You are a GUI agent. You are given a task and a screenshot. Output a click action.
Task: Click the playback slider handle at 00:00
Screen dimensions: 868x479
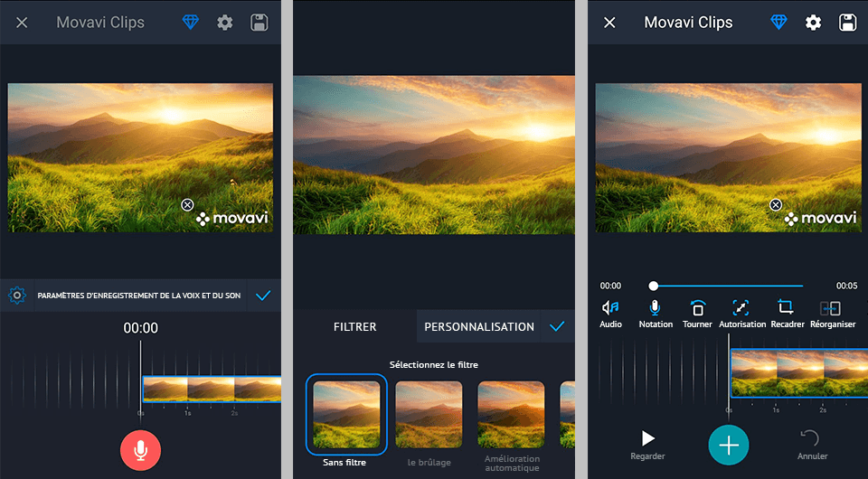[653, 286]
